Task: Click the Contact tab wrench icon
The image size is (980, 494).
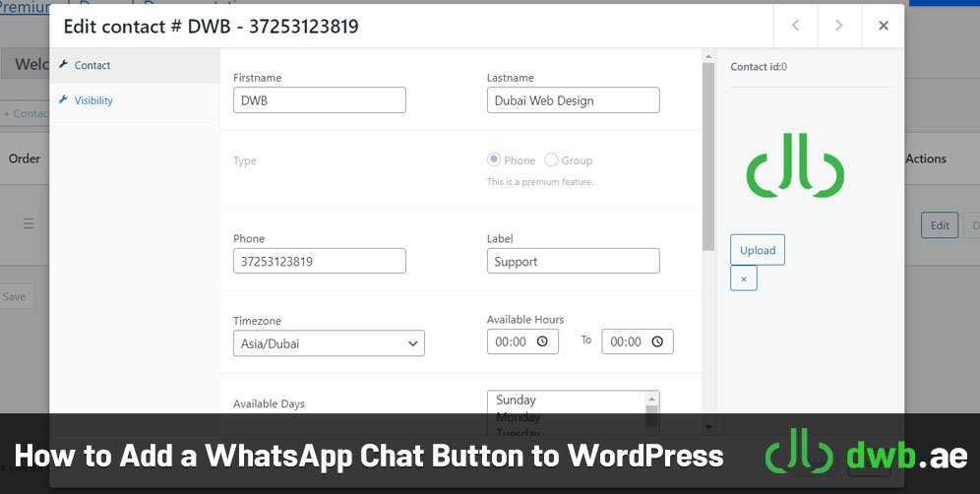Action: (x=63, y=64)
